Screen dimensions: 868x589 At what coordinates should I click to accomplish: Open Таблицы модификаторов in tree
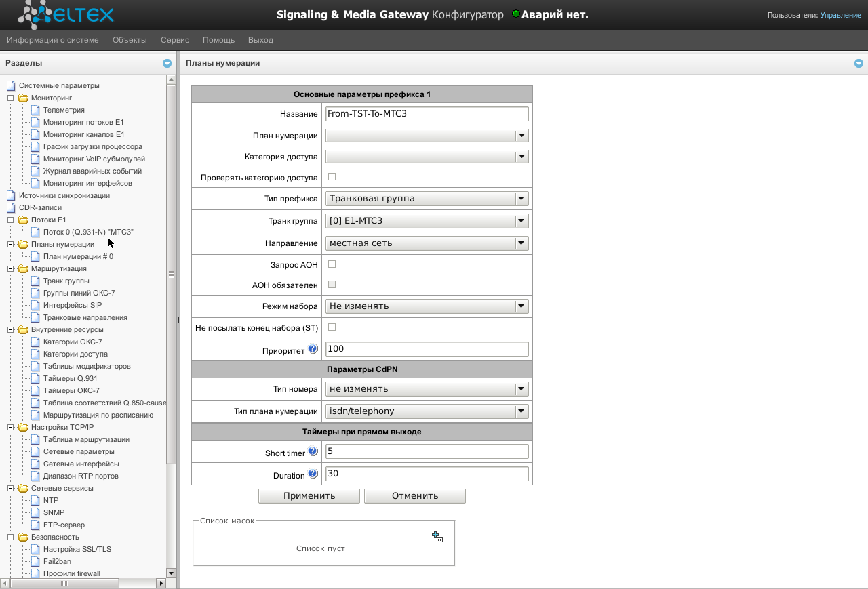click(x=87, y=367)
